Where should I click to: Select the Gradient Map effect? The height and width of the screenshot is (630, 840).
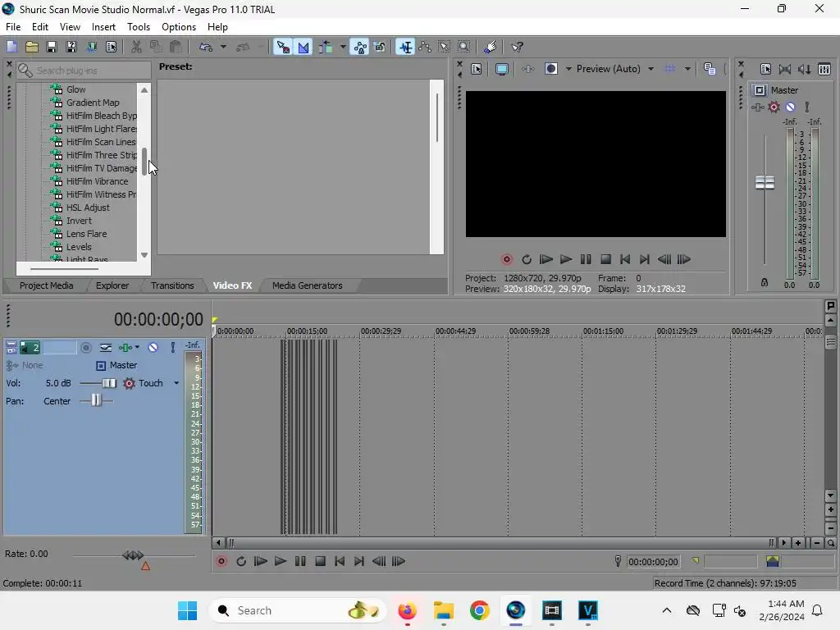93,103
